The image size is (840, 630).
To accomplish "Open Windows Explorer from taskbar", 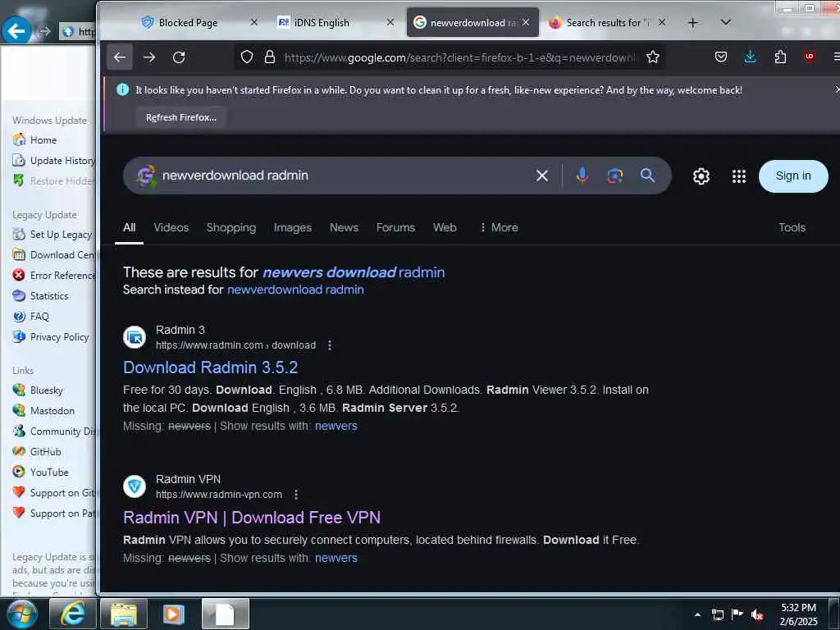I will tap(124, 614).
